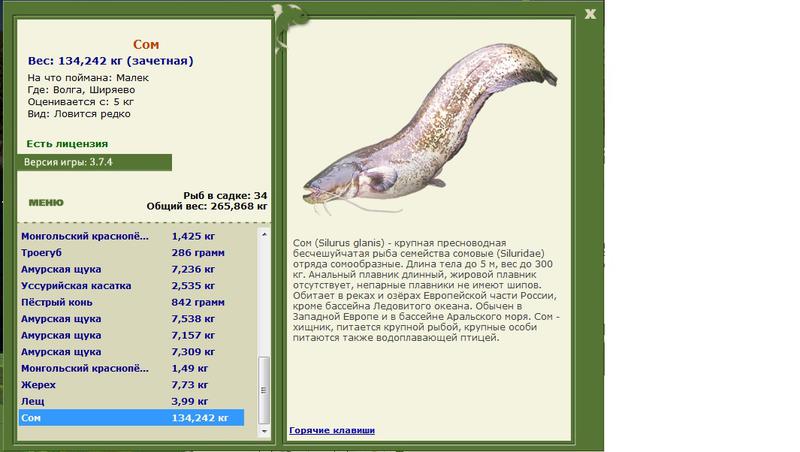Open the МЕНЮ button
Image resolution: width=800 pixels, height=452 pixels.
[46, 203]
